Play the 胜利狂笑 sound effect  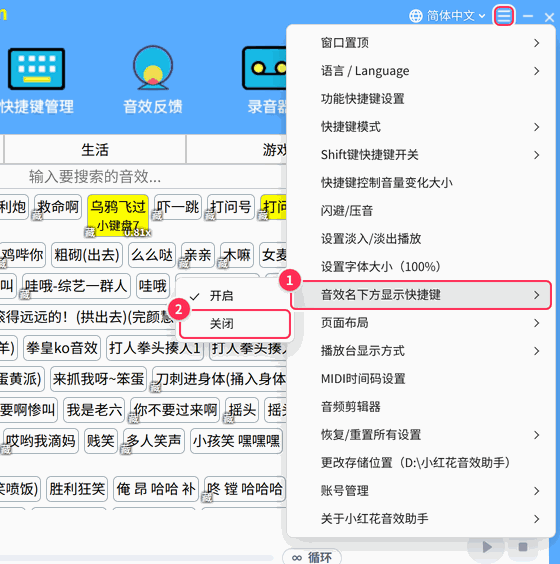(x=77, y=489)
